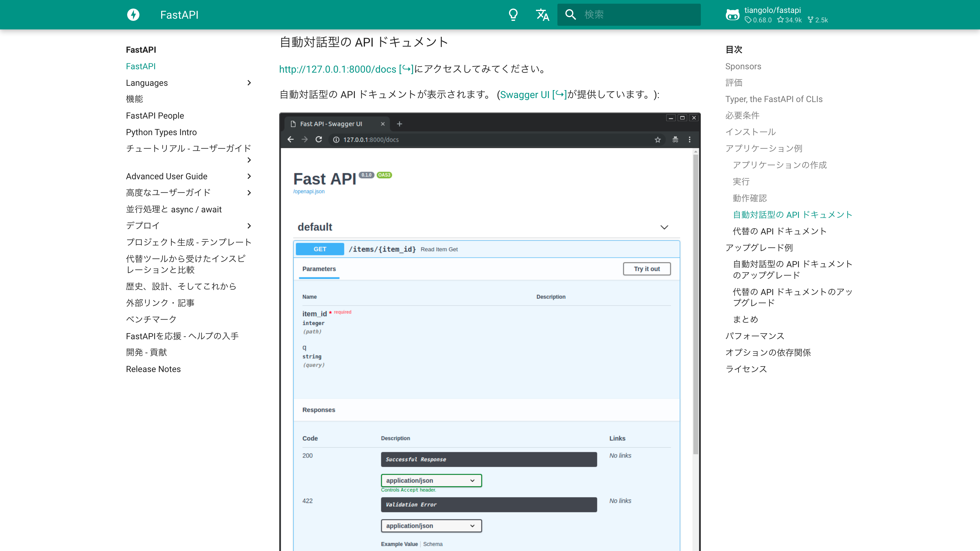Screen dimensions: 980x551
Task: Expand the デプロイ sidebar section
Action: click(249, 226)
